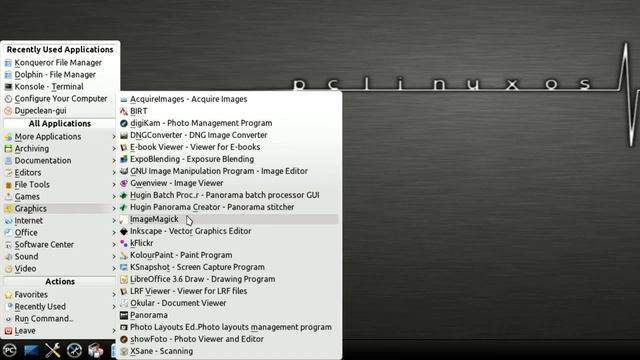Click the ExpoBlending icon
Screen dimensions: 640x360
click(x=124, y=159)
